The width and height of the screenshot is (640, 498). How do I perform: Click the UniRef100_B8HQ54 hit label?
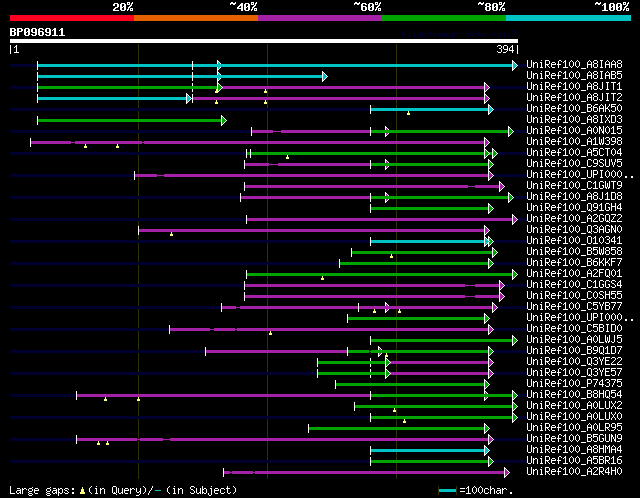(x=574, y=394)
